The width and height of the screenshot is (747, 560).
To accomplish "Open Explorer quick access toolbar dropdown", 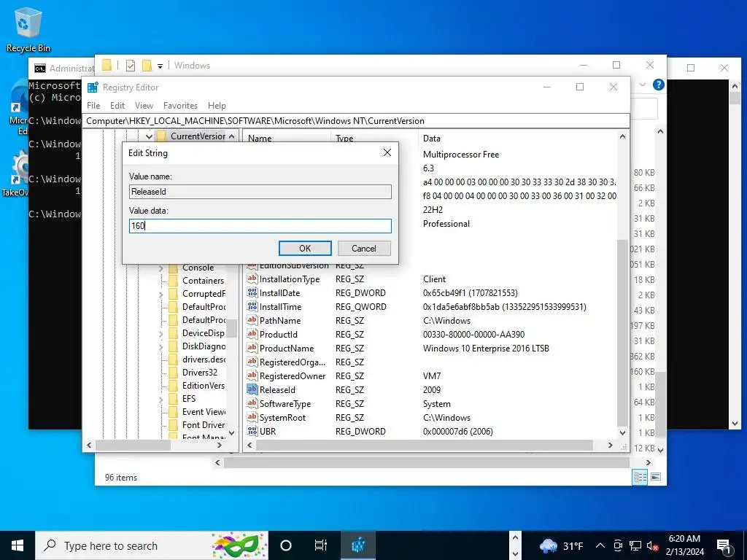I will point(160,66).
